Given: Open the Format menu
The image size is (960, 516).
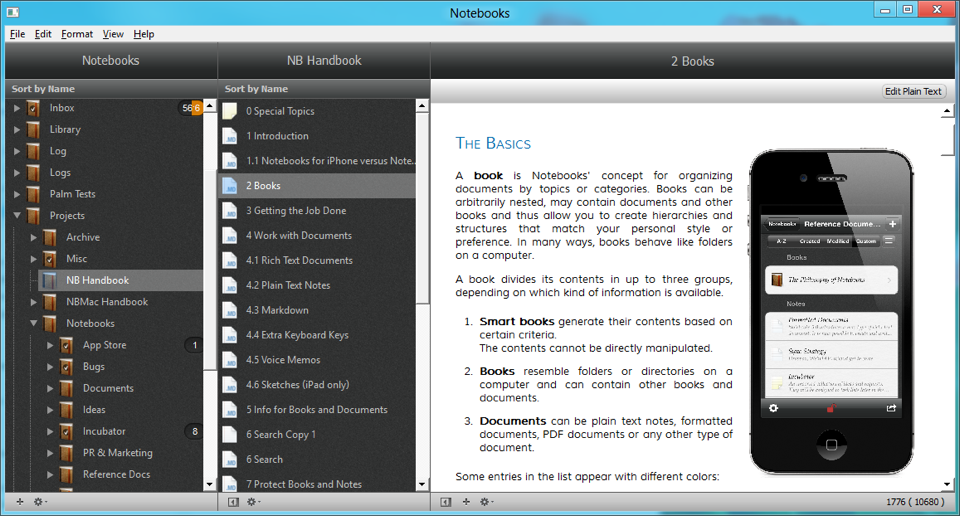Looking at the screenshot, I should coord(77,34).
